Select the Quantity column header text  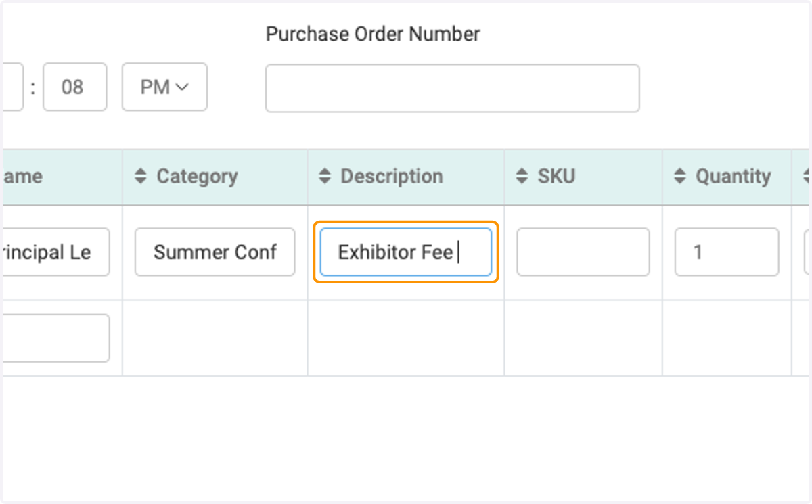click(733, 177)
